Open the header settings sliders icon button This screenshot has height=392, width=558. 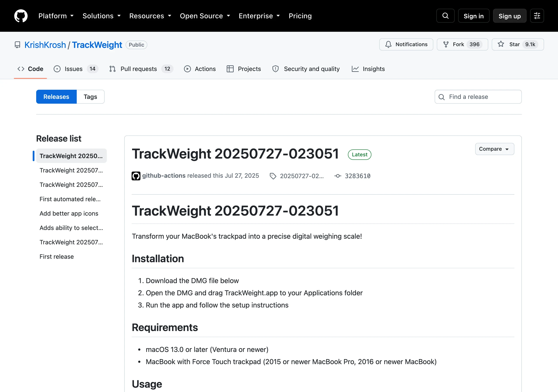(x=537, y=16)
